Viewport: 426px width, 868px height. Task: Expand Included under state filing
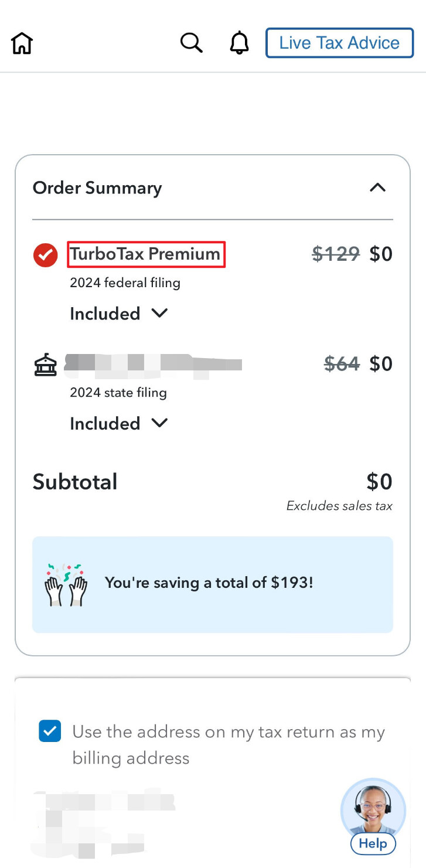[x=119, y=423]
